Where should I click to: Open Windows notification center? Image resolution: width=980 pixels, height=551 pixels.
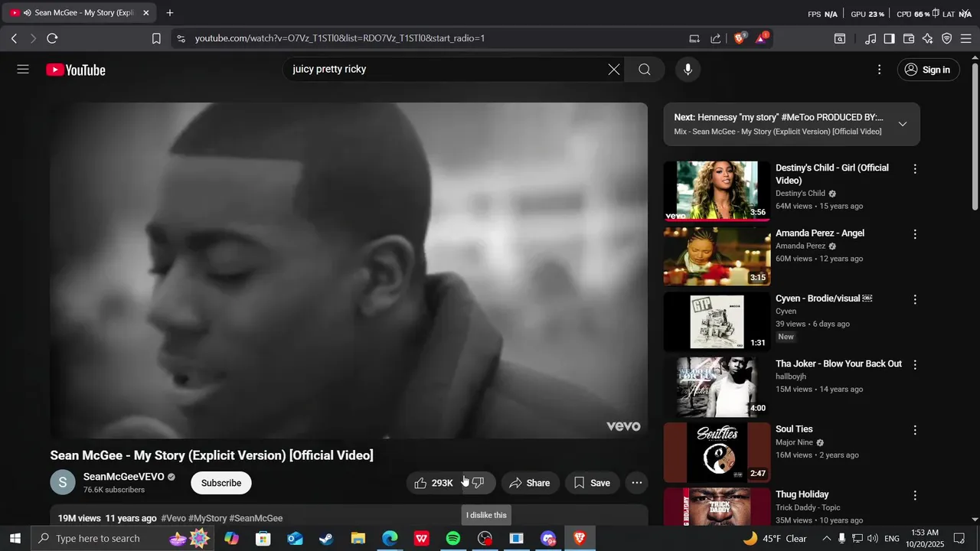(959, 539)
